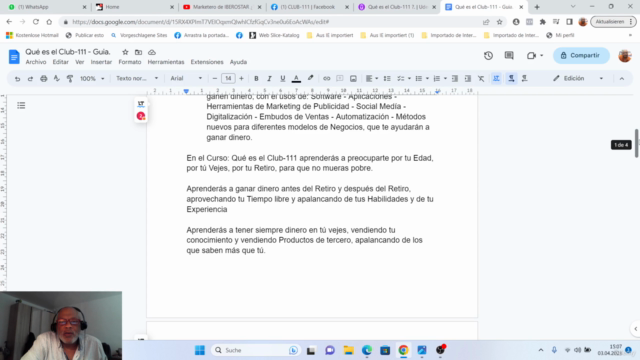
Task: Switch to the CLUB-111 Facebook tab
Action: pyautogui.click(x=310, y=7)
